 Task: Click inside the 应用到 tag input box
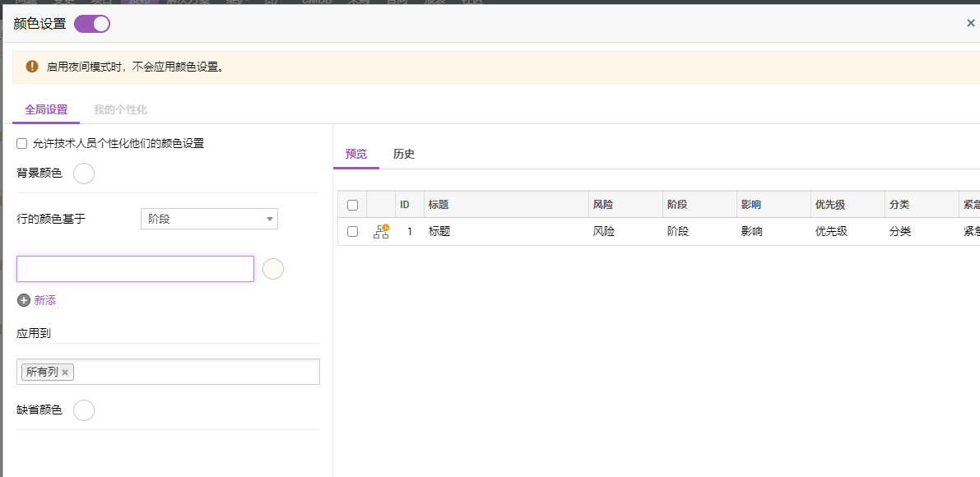(x=197, y=373)
